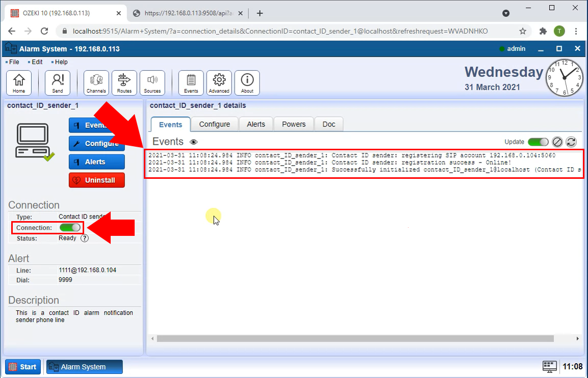Switch to the Doc tab

point(329,124)
